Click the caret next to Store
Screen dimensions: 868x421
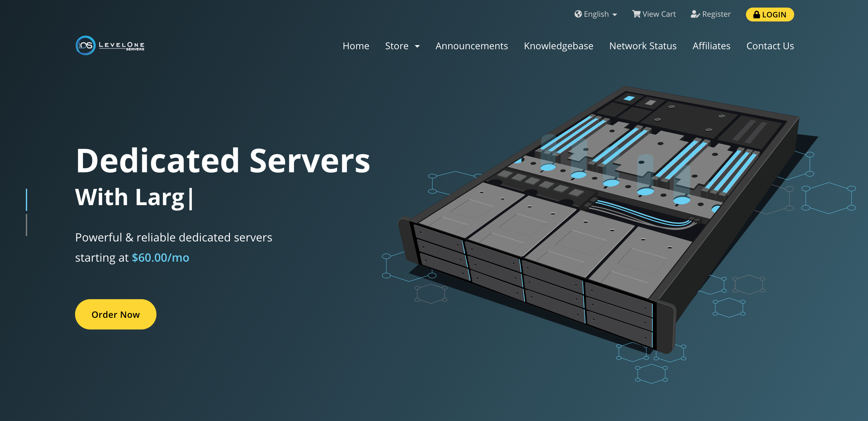(x=417, y=46)
